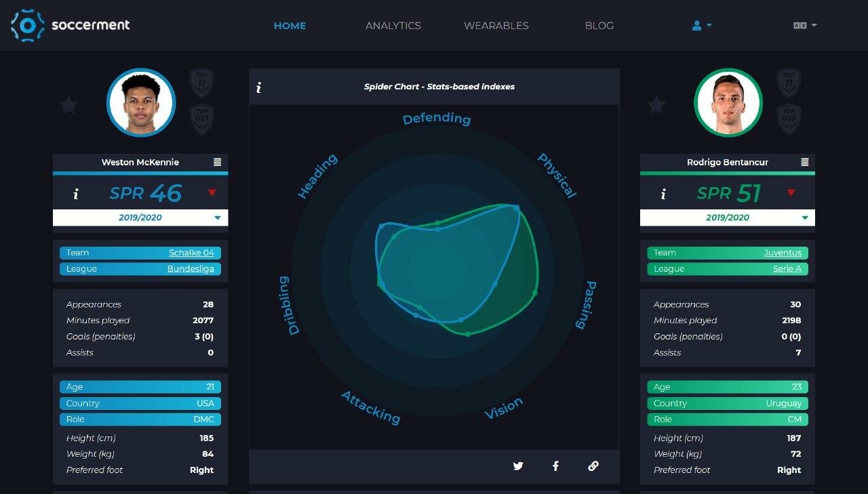Select the Defending axis label on the chart
868x494 pixels.
(437, 119)
